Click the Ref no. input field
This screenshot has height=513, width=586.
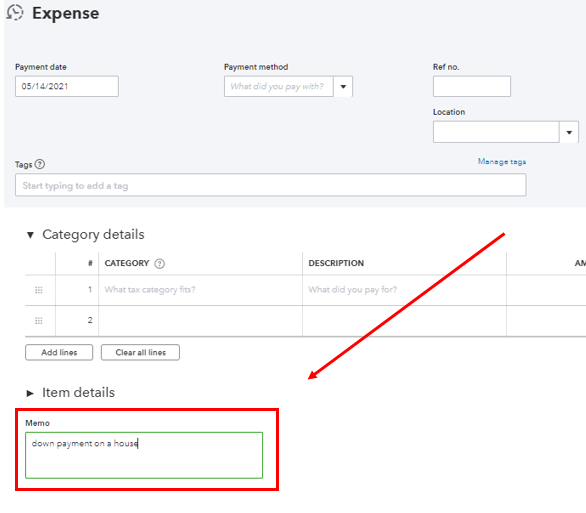pyautogui.click(x=472, y=86)
